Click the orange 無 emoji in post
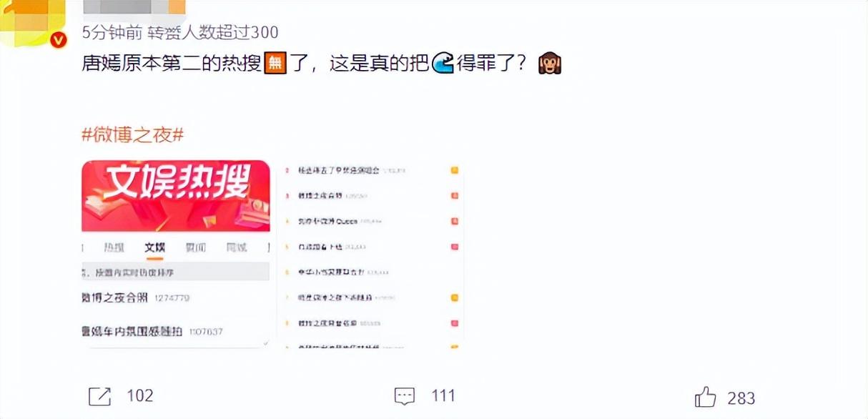The width and height of the screenshot is (868, 419). [275, 64]
